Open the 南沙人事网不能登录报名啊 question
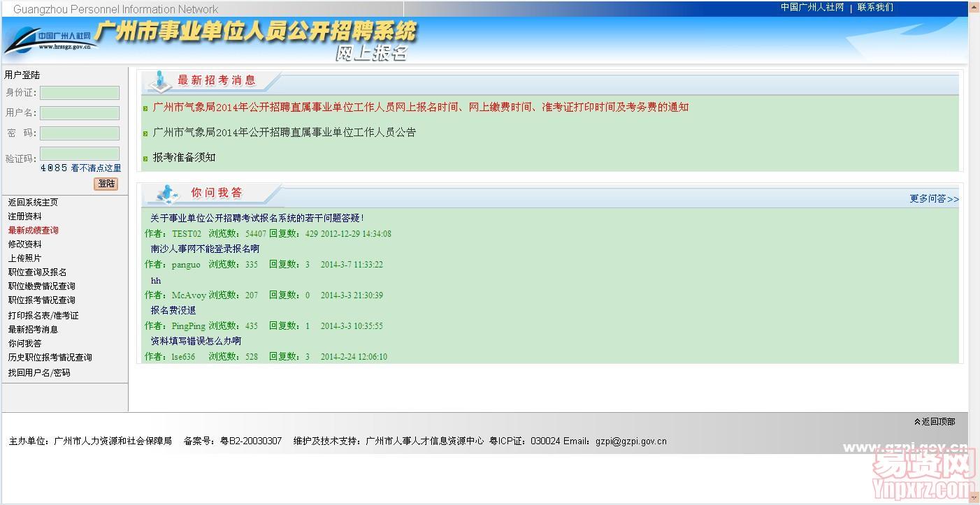 pyautogui.click(x=206, y=249)
